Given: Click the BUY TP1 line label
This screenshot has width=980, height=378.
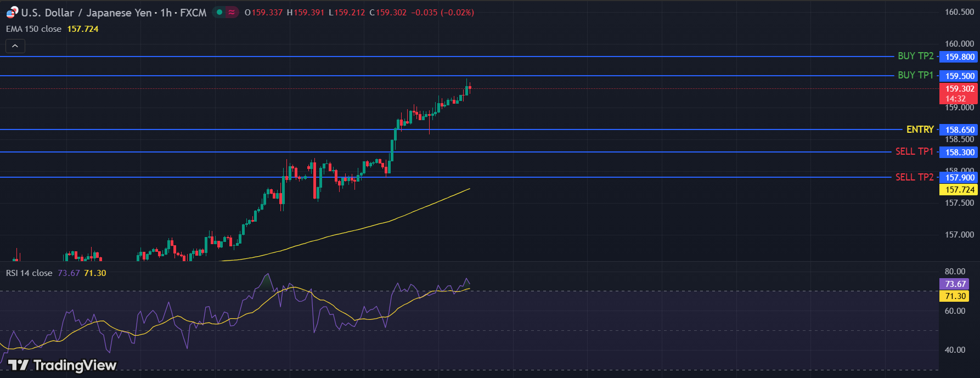Looking at the screenshot, I should (x=915, y=75).
